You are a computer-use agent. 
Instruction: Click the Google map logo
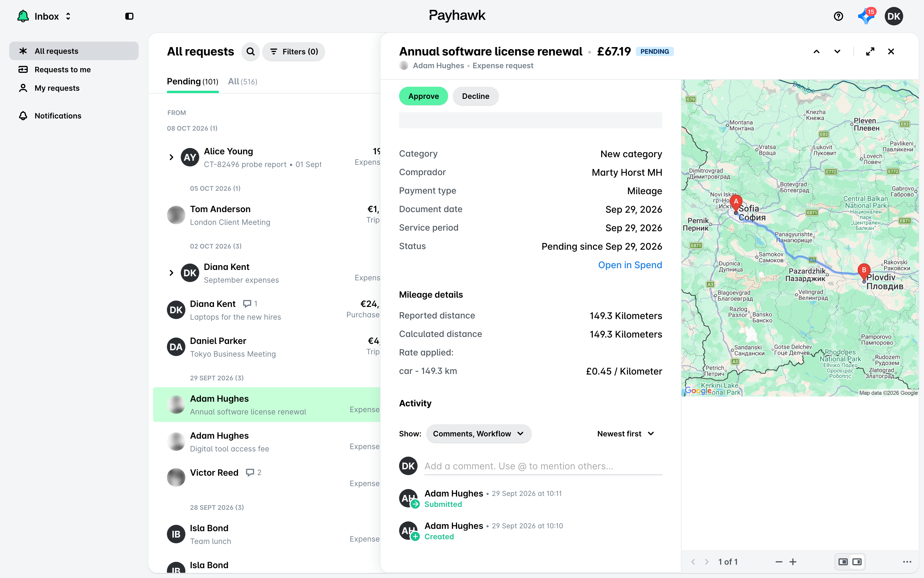click(697, 391)
